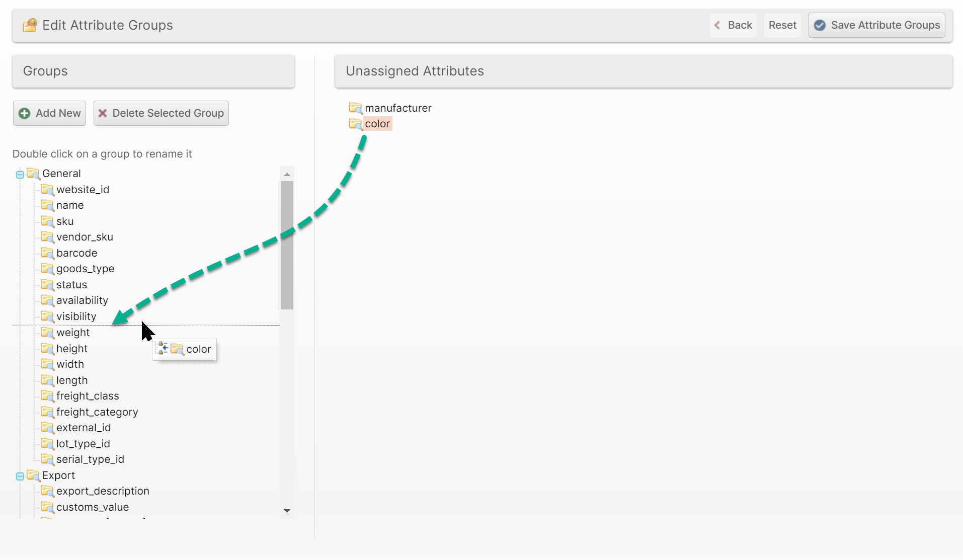Click the manufacturer attribute folder icon
Viewport: 963px width, 560px height.
point(355,108)
